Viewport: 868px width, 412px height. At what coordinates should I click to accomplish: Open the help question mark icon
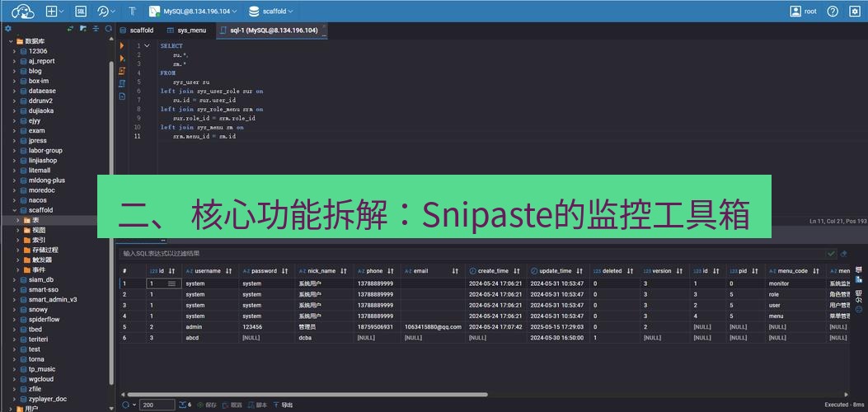(833, 11)
